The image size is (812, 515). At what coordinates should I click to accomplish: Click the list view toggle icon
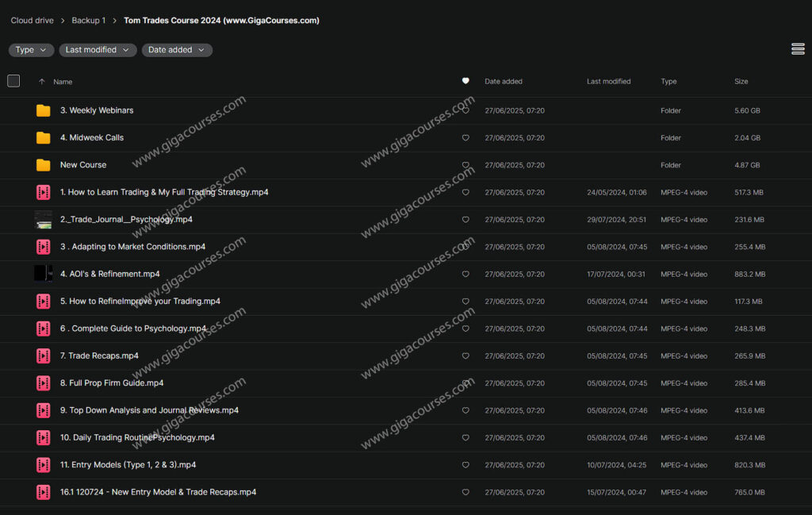click(x=798, y=49)
